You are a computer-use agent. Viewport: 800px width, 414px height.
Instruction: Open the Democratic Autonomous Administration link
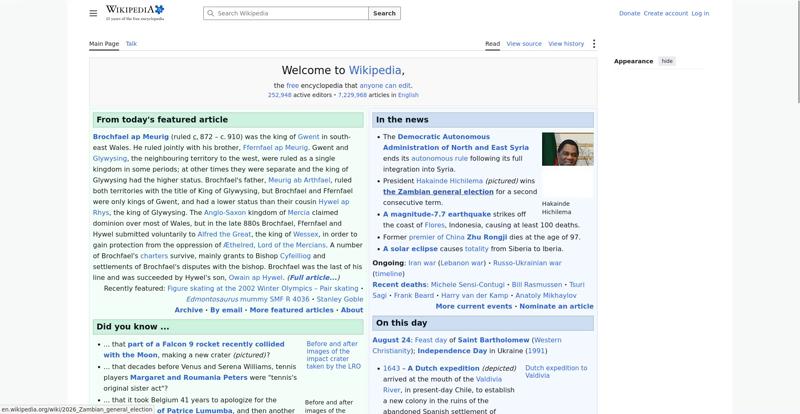pyautogui.click(x=456, y=142)
